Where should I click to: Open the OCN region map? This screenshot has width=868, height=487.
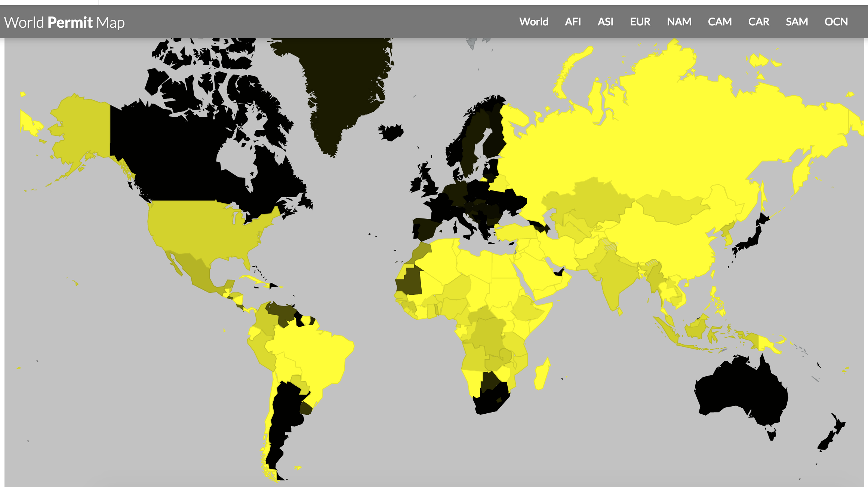pyautogui.click(x=836, y=22)
